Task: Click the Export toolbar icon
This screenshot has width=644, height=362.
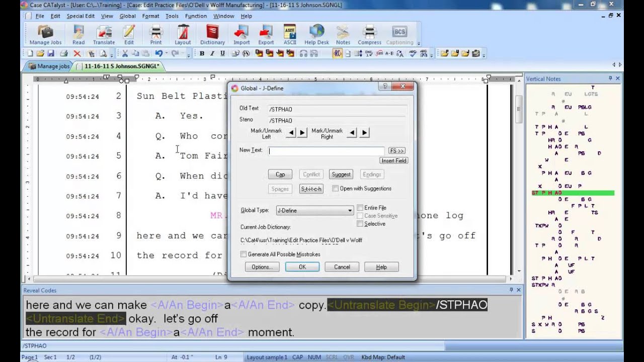Action: coord(266,35)
